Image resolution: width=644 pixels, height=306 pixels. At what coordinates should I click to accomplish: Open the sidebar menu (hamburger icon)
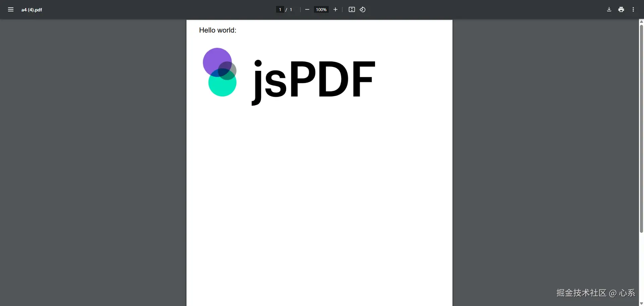click(11, 9)
